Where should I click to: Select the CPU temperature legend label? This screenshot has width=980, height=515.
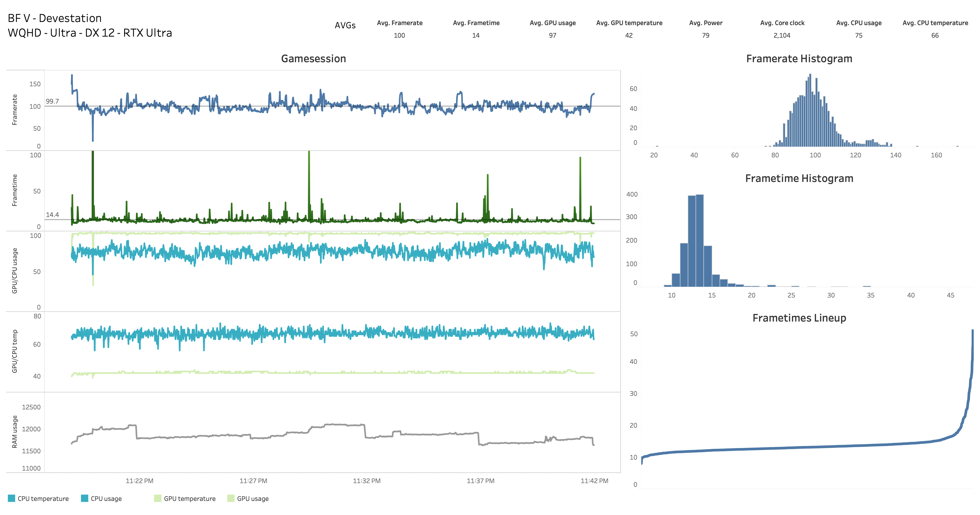pos(43,499)
